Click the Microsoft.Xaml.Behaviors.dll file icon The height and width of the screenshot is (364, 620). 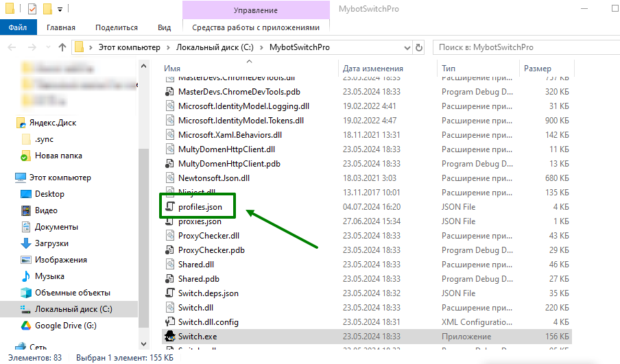click(169, 135)
